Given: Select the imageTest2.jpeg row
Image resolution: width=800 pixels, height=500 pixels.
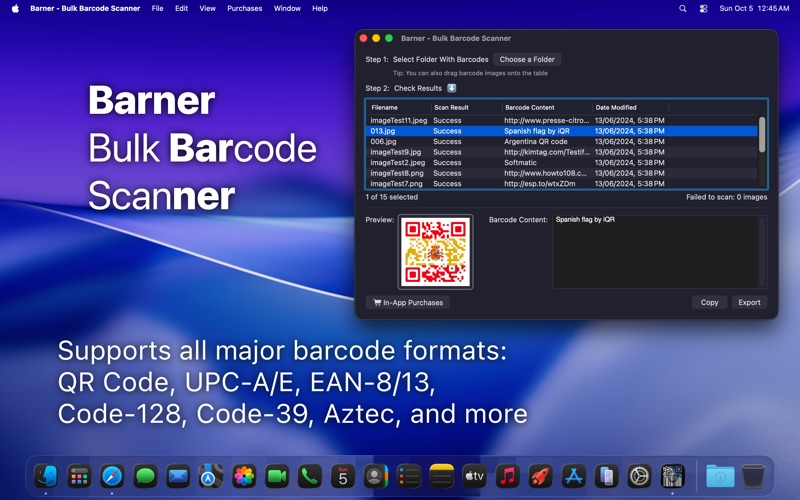Looking at the screenshot, I should (563, 163).
